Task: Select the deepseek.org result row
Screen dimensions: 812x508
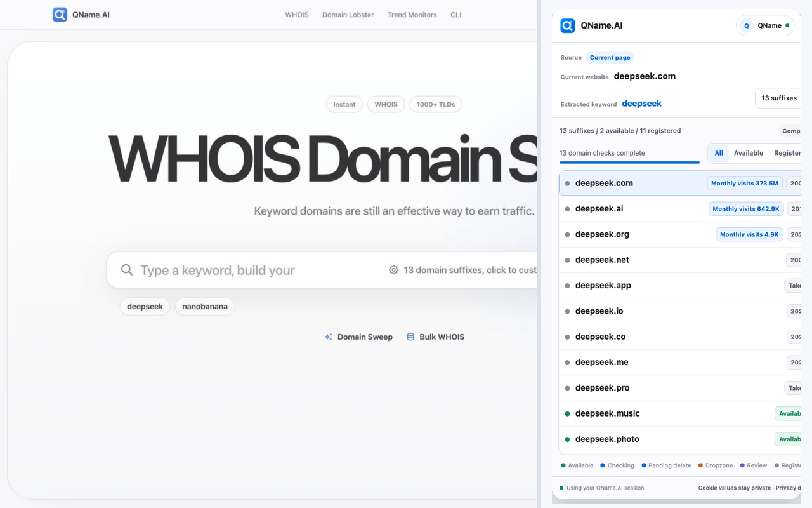Action: click(x=679, y=234)
